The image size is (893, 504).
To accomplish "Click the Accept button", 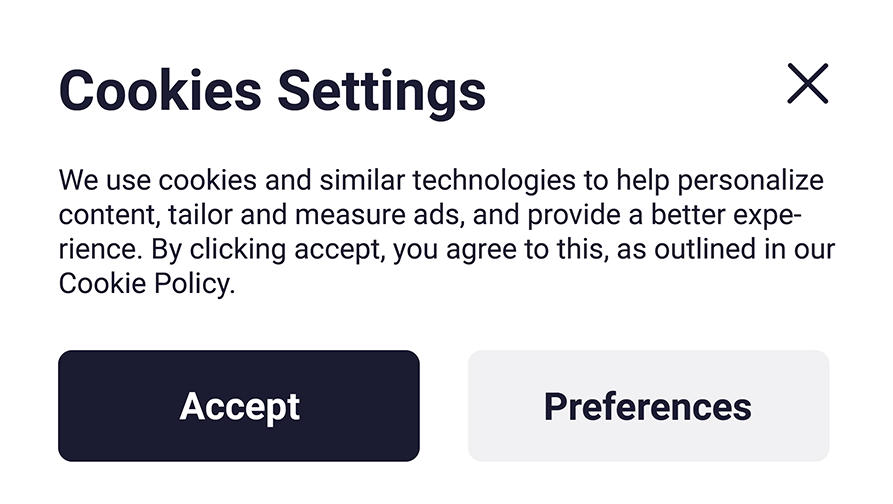I will pos(239,406).
